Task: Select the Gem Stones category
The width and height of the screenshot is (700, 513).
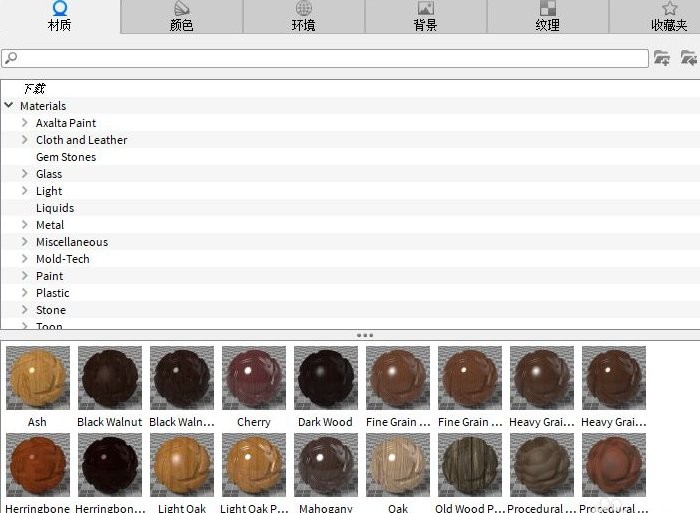Action: click(x=66, y=157)
